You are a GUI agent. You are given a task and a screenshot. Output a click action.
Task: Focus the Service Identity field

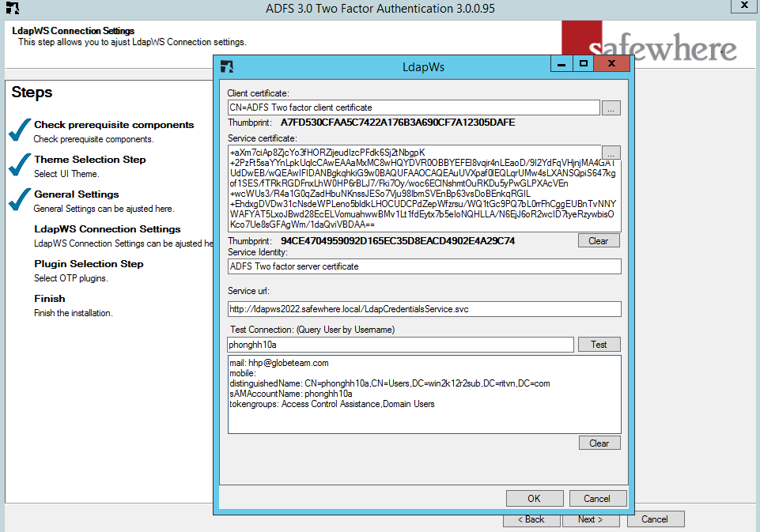pyautogui.click(x=424, y=266)
